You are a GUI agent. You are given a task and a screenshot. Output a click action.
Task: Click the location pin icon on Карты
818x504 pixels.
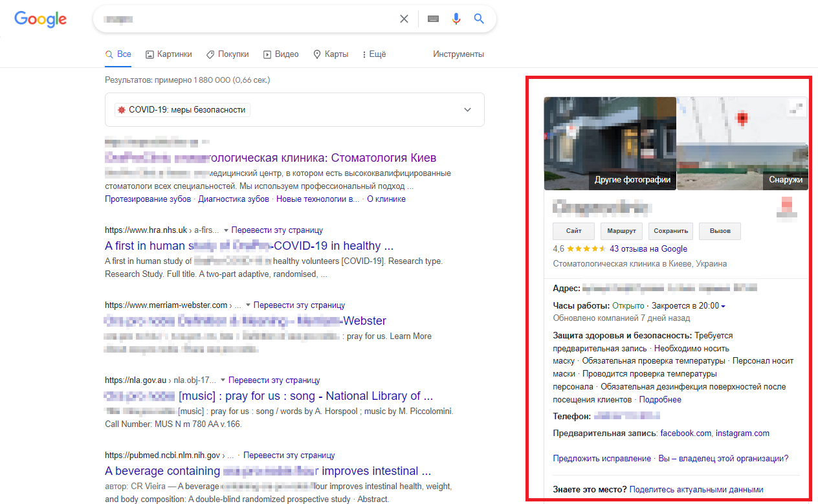317,54
